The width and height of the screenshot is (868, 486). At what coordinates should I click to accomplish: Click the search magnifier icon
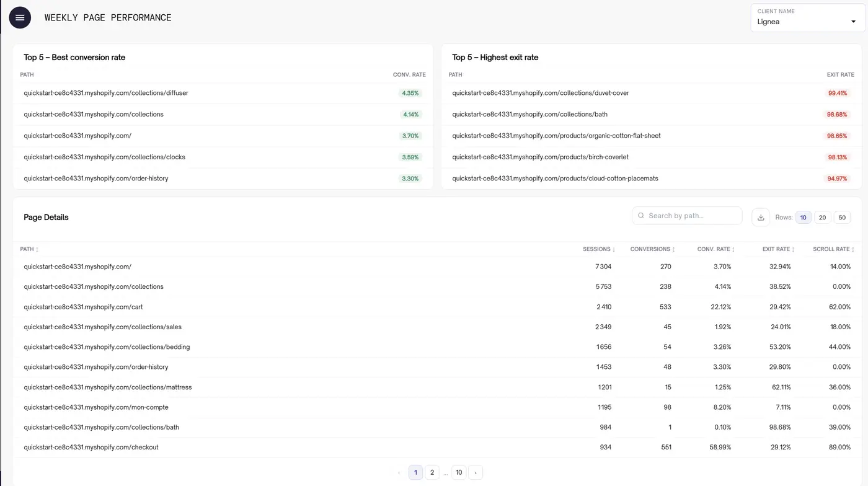(x=641, y=216)
